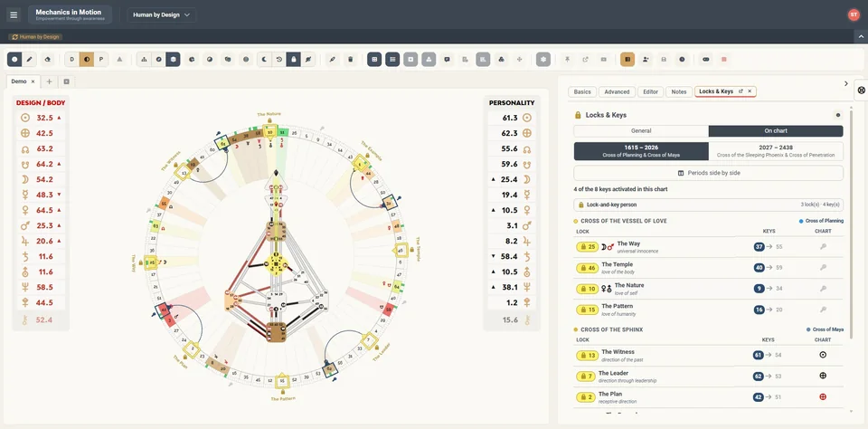Image resolution: width=868 pixels, height=429 pixels.
Task: Click the history rewind icon
Action: tap(279, 60)
